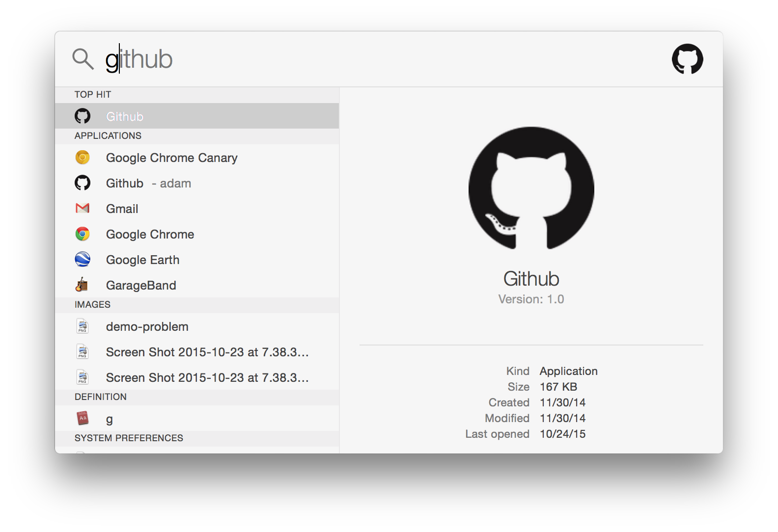The height and width of the screenshot is (532, 778).
Task: Click the Google Earth globe icon
Action: 83,260
